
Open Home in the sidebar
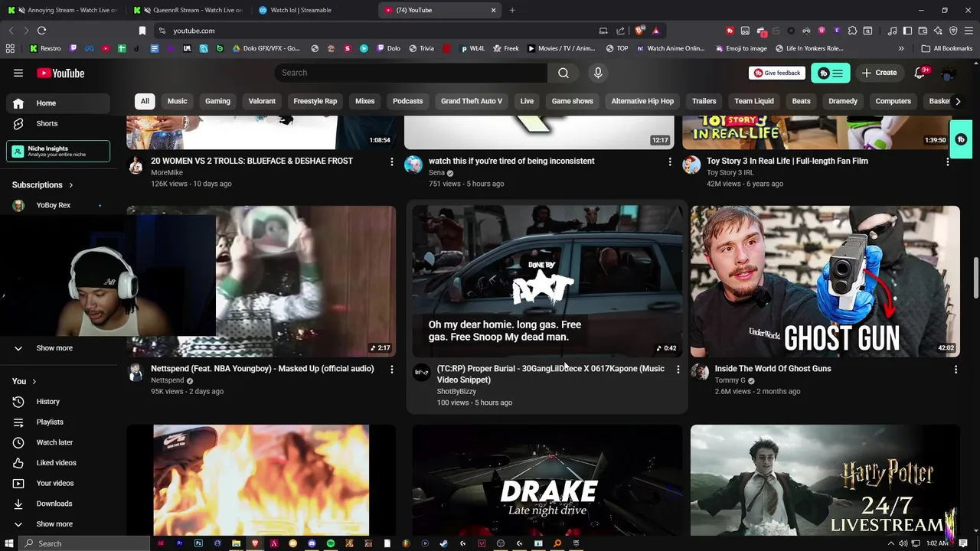(x=58, y=103)
